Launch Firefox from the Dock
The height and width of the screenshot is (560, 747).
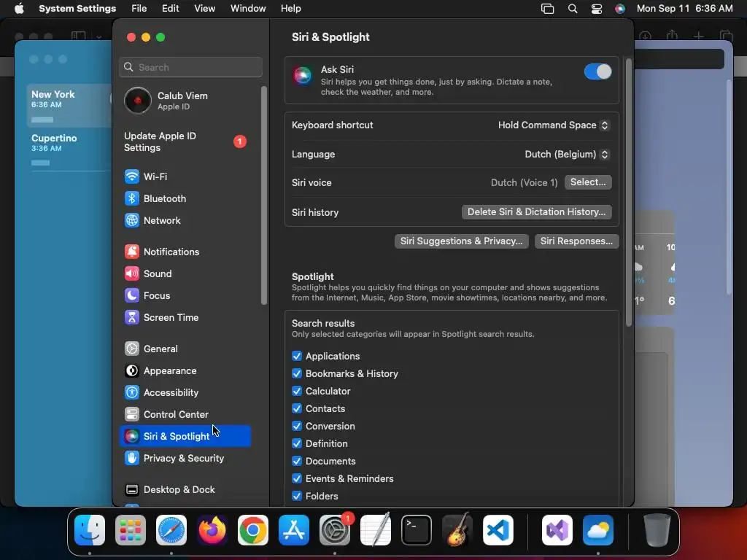[x=212, y=530]
